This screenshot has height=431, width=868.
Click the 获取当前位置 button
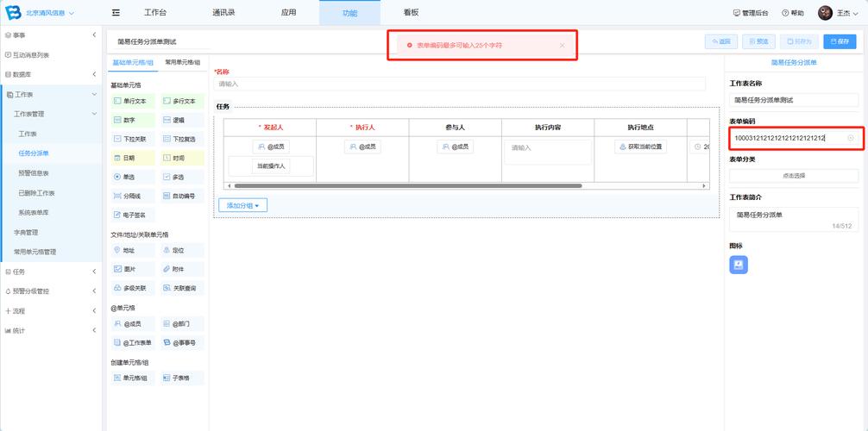640,147
